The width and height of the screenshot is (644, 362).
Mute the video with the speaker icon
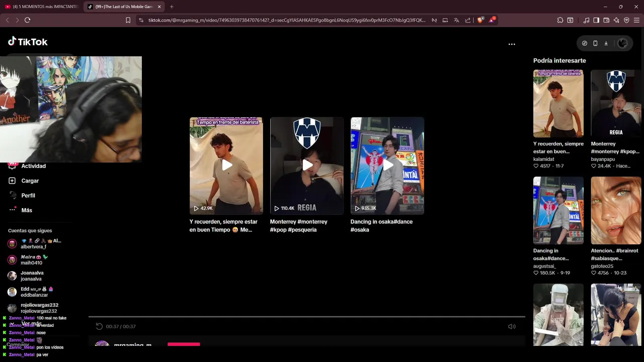pos(512,326)
